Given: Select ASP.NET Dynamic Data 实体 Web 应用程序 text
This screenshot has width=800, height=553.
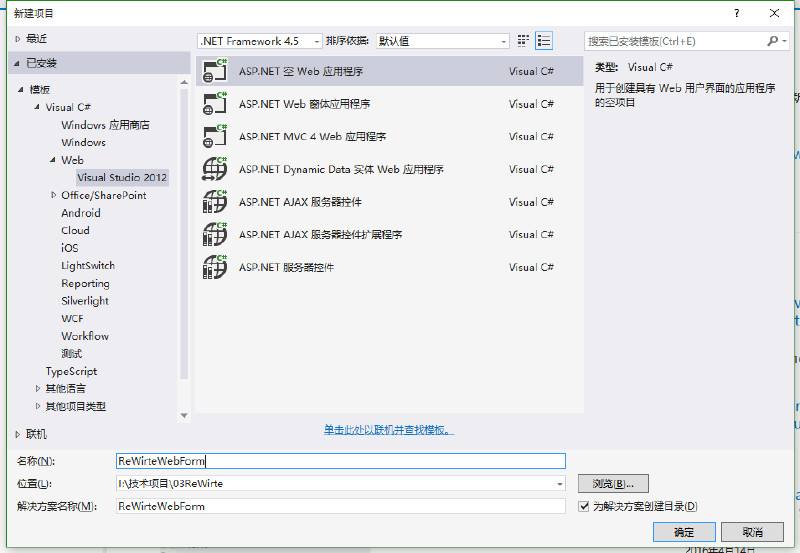Looking at the screenshot, I should pos(341,169).
